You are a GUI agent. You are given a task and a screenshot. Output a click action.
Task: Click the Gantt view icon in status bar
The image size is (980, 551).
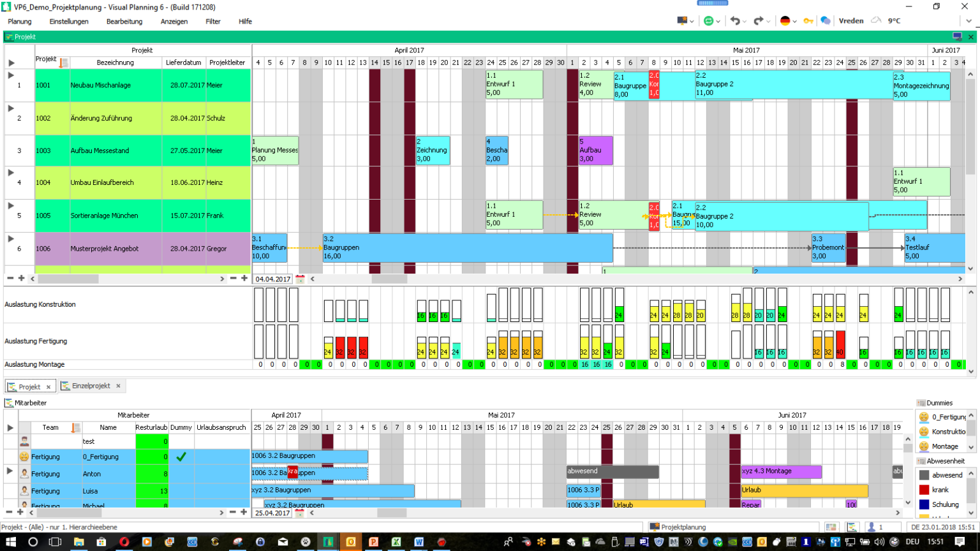click(852, 527)
